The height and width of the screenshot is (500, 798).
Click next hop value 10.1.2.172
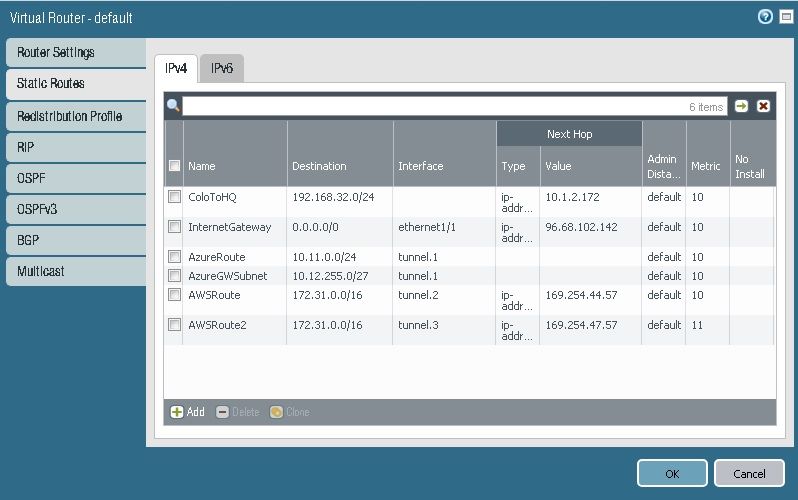(573, 197)
